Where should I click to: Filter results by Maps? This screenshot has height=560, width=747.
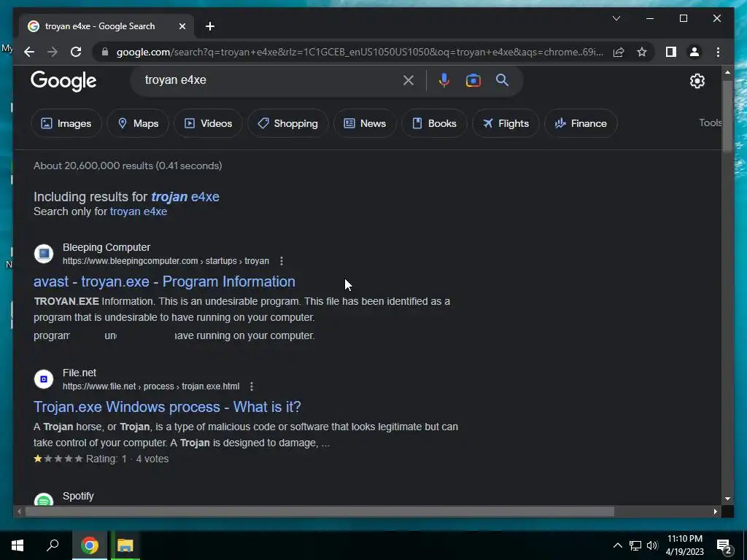coord(138,123)
